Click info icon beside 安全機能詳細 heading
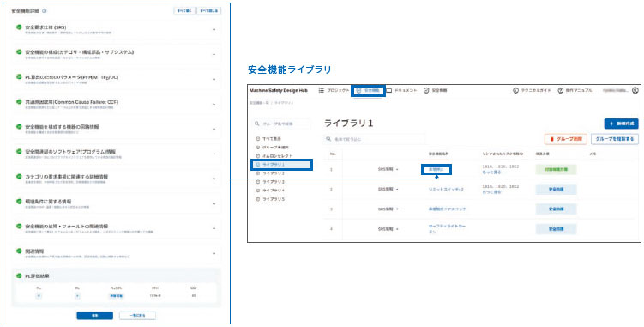Image resolution: width=644 pixels, height=327 pixels. pos(45,11)
